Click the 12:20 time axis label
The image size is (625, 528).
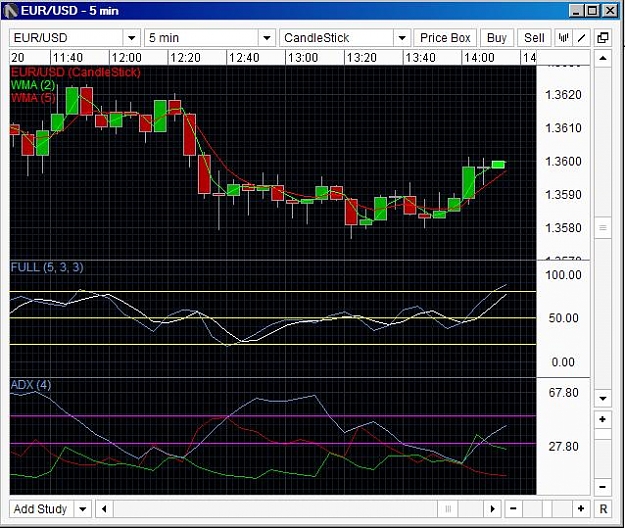click(185, 58)
